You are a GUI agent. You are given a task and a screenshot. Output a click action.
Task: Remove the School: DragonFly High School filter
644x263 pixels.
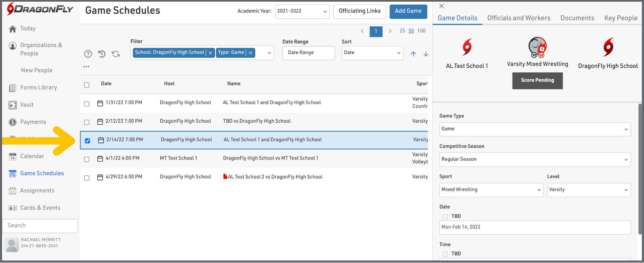(x=210, y=53)
